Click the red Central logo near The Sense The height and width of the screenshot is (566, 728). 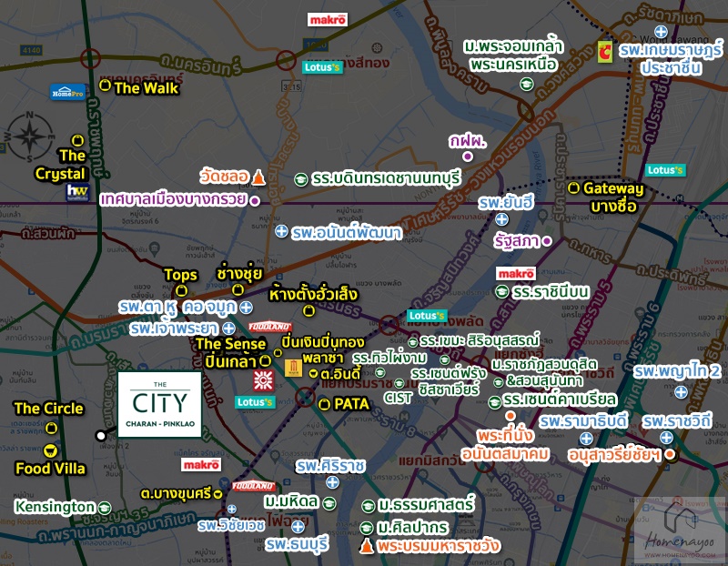click(263, 380)
